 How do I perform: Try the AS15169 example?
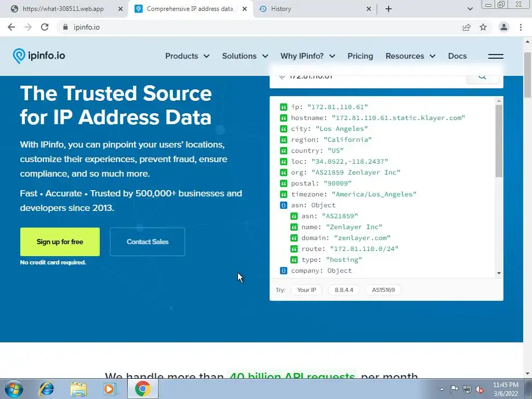pos(383,290)
